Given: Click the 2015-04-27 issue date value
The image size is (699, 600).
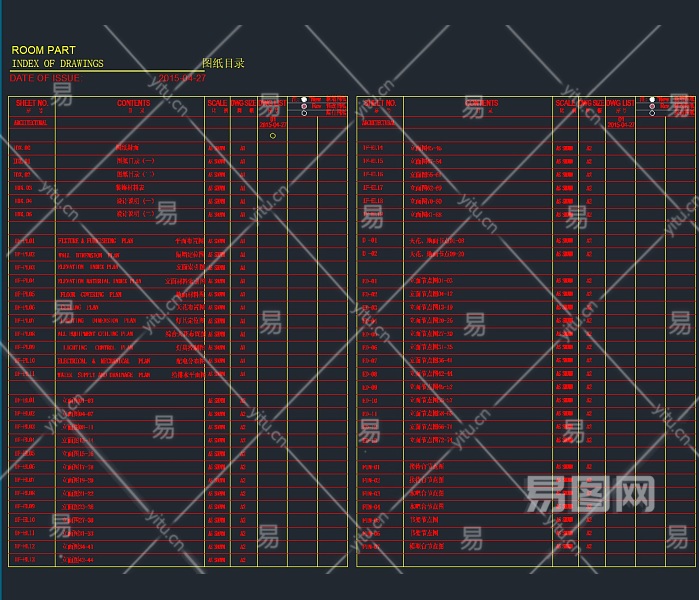Looking at the screenshot, I should (x=182, y=78).
